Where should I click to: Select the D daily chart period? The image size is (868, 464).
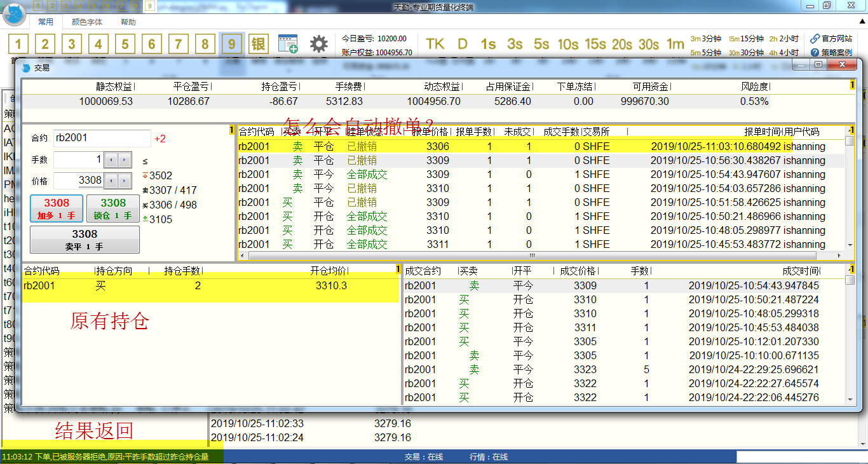click(463, 44)
